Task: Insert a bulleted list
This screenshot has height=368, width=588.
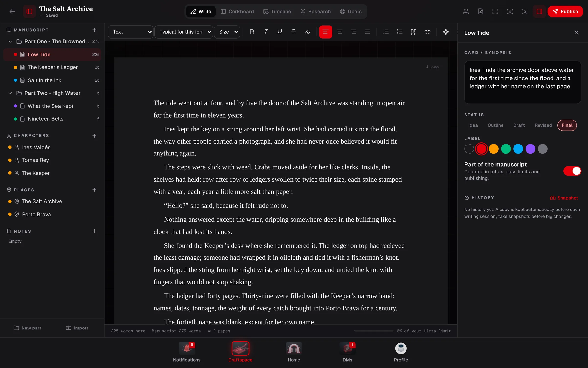Action: click(386, 32)
